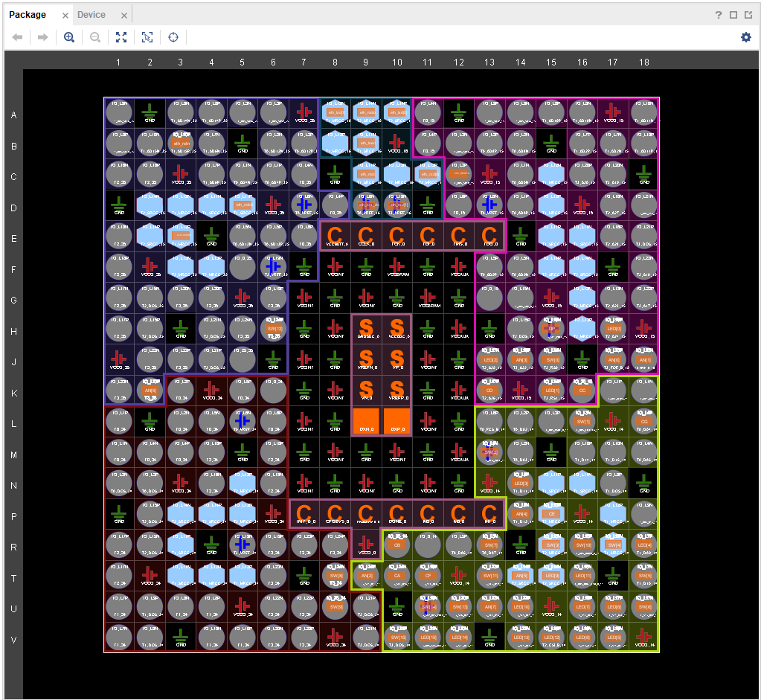The height and width of the screenshot is (700, 761).
Task: Select the TDO_0 configuration pin
Action: pos(489,237)
